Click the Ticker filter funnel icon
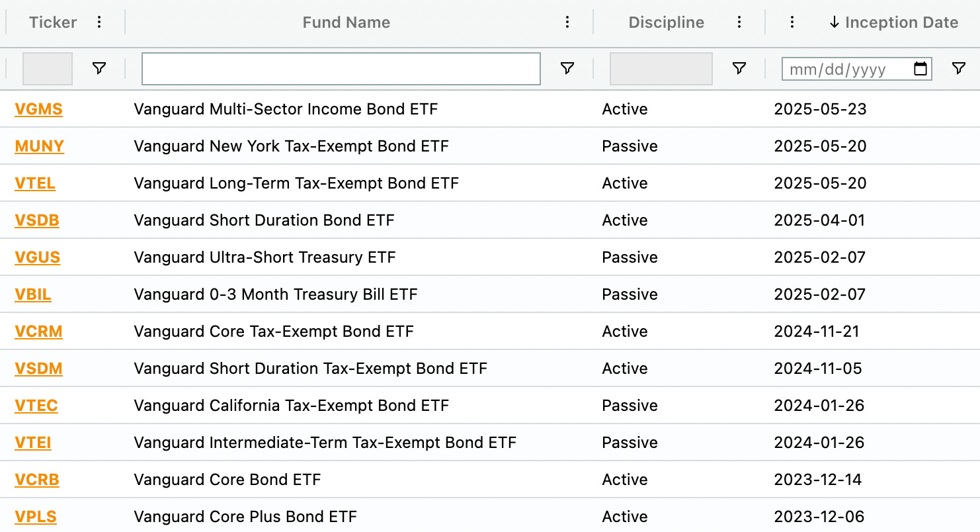This screenshot has width=980, height=532. [99, 68]
